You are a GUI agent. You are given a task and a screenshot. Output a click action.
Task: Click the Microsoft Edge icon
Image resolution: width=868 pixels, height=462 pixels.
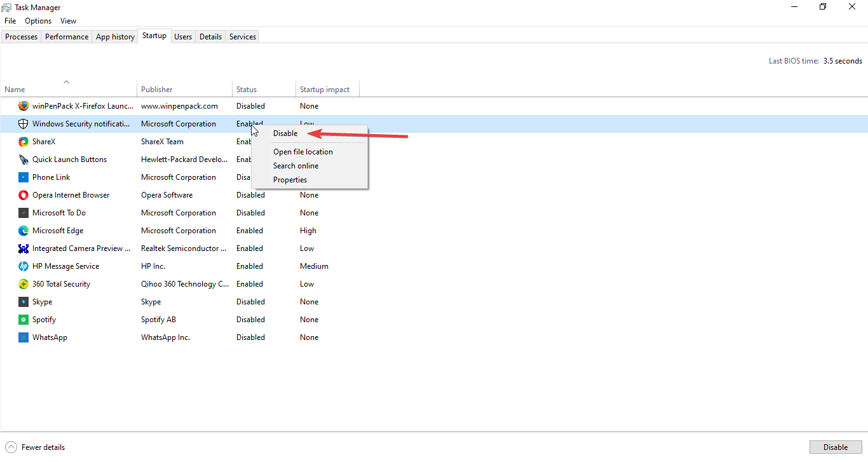[x=24, y=230]
